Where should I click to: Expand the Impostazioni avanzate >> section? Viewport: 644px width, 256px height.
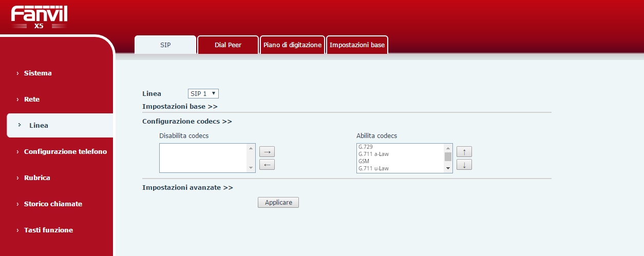[x=187, y=187]
